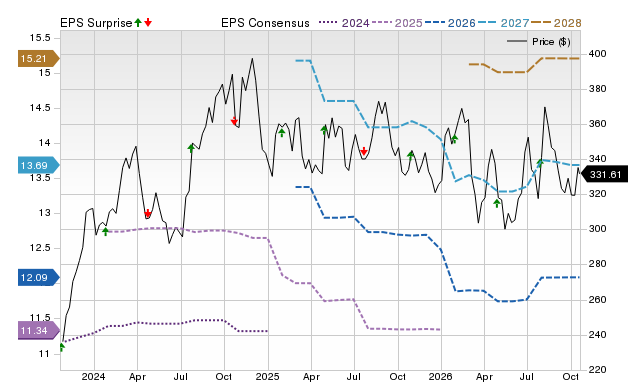
Task: Click the 2026 label on the time axis
Action: coord(440,376)
